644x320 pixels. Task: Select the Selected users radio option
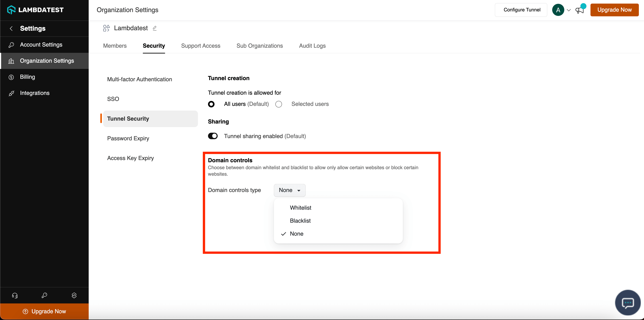click(279, 104)
